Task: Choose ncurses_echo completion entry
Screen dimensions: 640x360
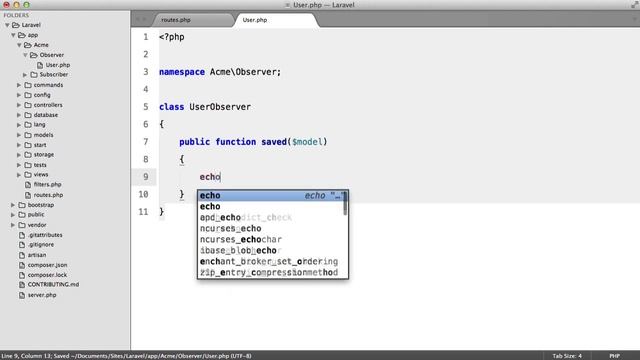Action: tap(271, 229)
